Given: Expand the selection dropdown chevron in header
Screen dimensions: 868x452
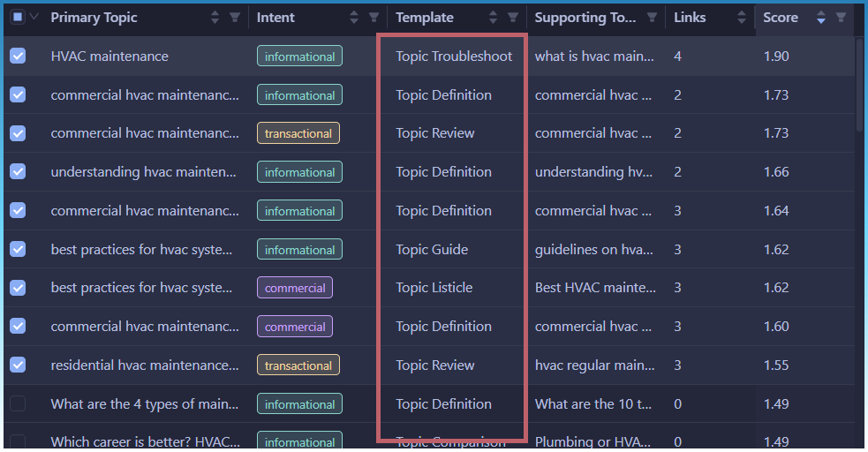Looking at the screenshot, I should (x=34, y=18).
